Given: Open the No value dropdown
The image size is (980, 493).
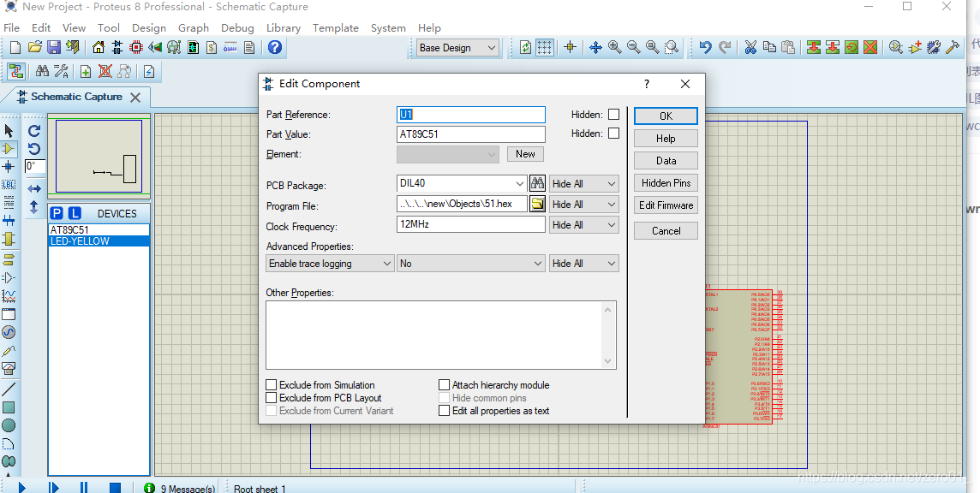Looking at the screenshot, I should (471, 264).
